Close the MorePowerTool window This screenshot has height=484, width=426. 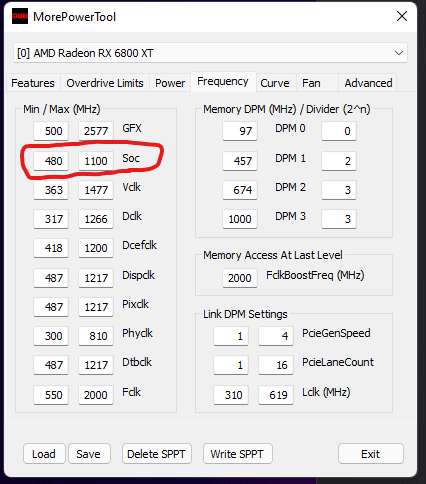pos(402,16)
